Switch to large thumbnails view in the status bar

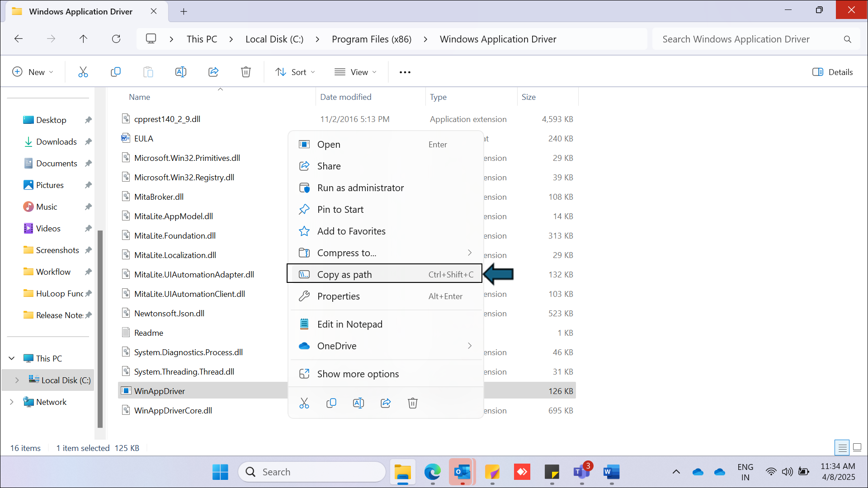tap(857, 448)
